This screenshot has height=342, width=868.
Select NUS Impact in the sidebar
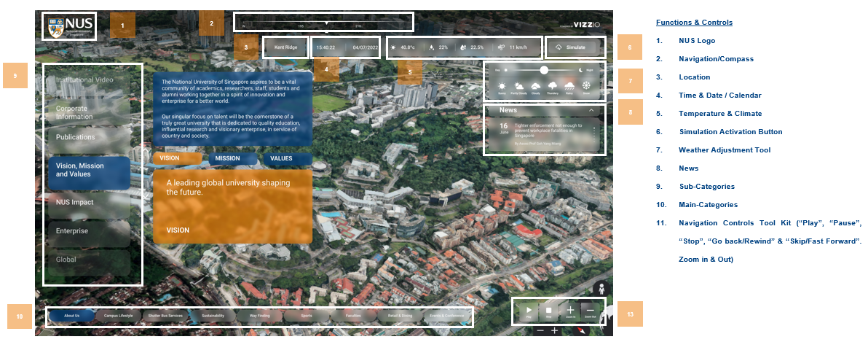[87, 202]
